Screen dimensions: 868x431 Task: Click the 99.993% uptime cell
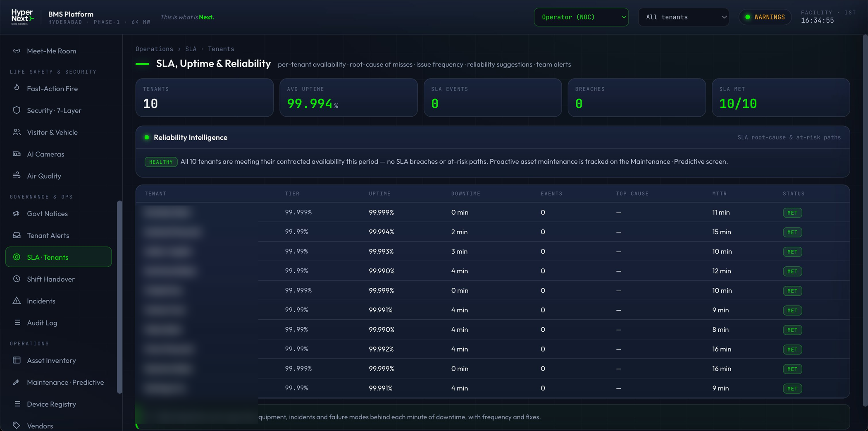click(381, 251)
